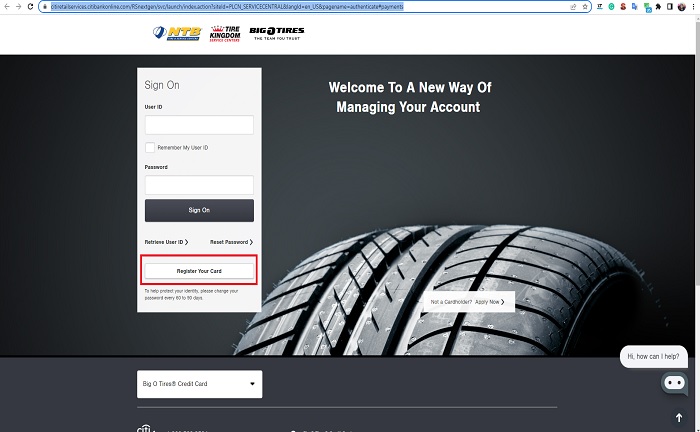Follow the Retrieve User ID link

click(166, 242)
